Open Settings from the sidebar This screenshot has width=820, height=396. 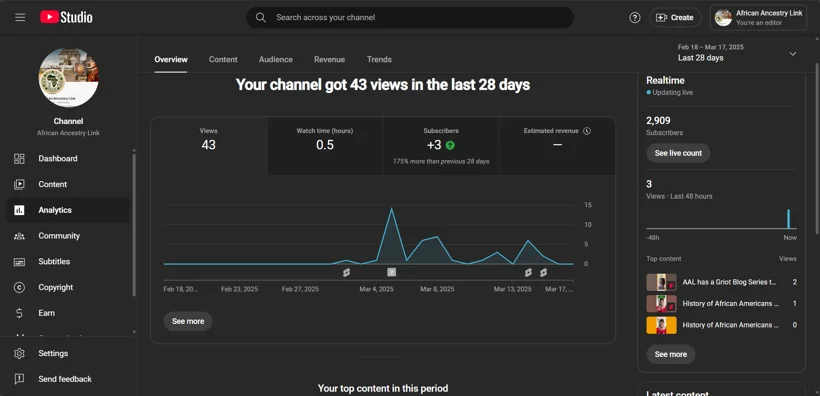(x=68, y=353)
